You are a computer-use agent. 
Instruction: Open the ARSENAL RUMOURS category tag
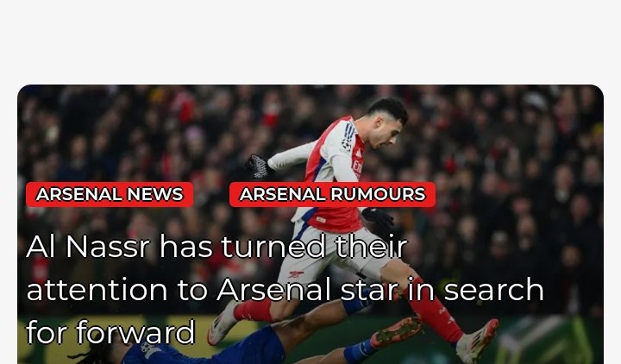click(332, 194)
